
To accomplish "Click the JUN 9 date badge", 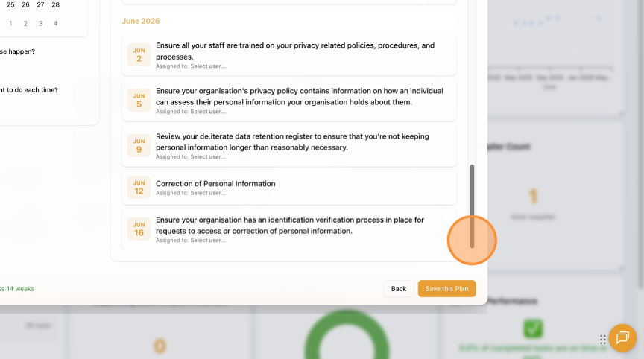I will point(139,145).
